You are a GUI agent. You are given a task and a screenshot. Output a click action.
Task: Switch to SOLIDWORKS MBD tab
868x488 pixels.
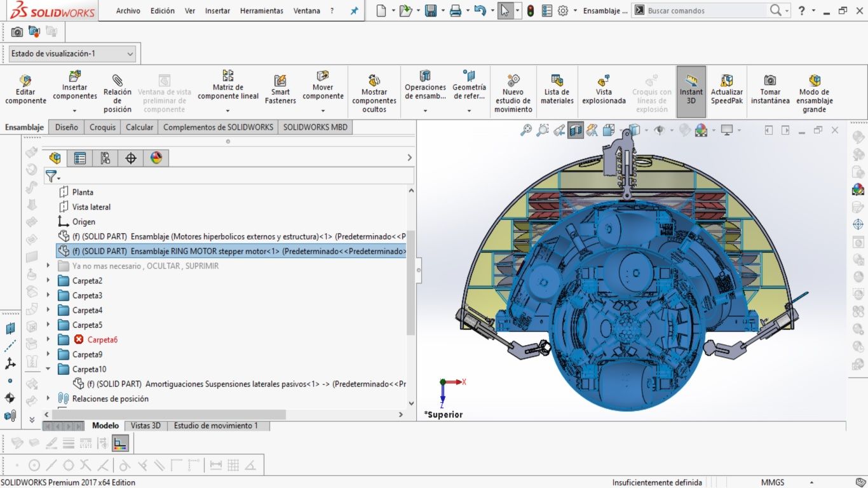(x=315, y=127)
